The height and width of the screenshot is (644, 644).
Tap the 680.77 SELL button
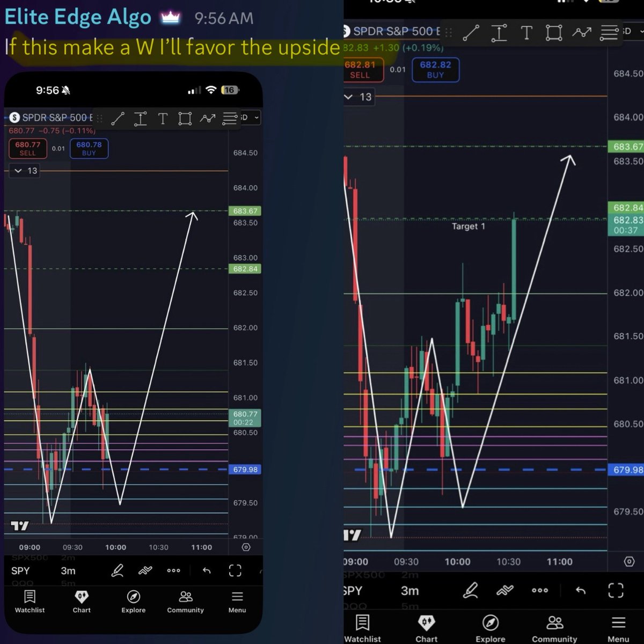(x=27, y=148)
